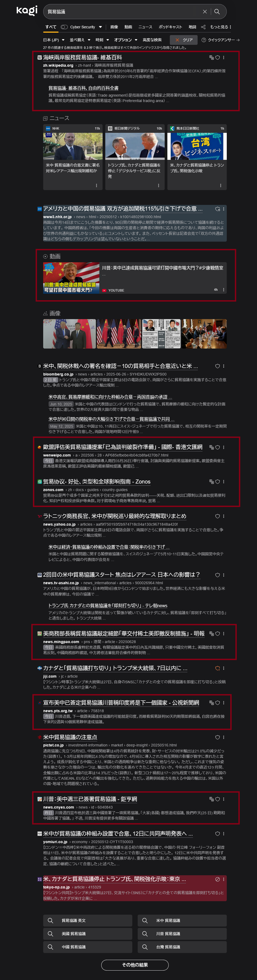Clear the search query with X icon

coord(205,12)
